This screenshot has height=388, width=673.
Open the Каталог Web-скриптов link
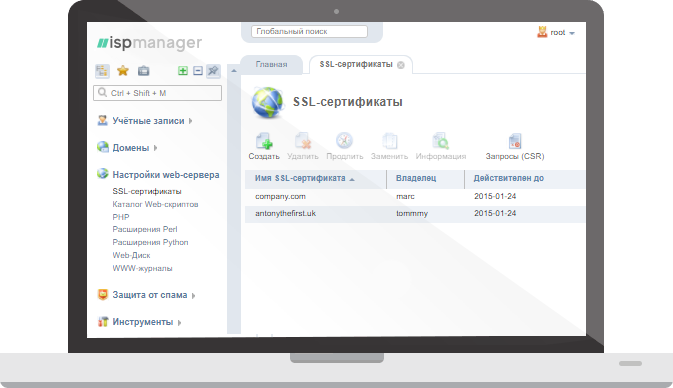point(155,204)
